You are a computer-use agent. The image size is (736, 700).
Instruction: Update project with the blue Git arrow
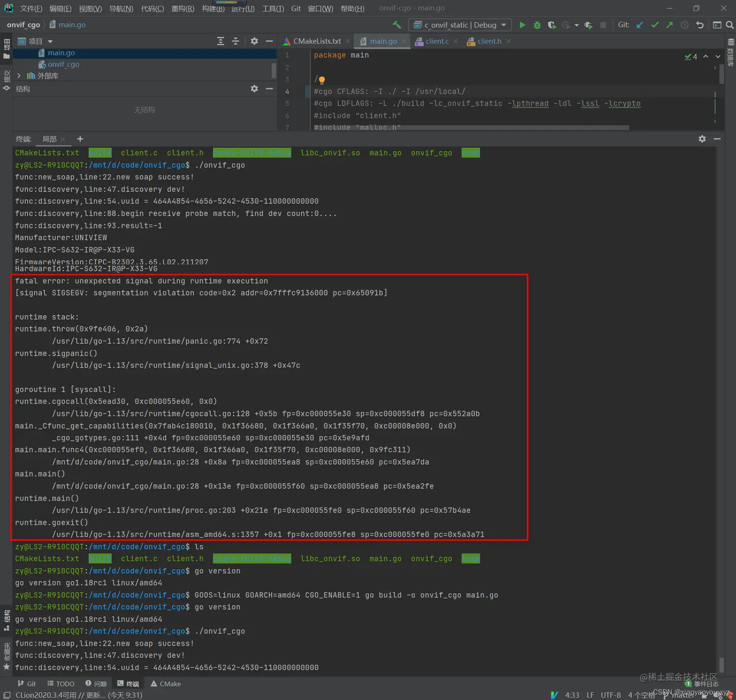point(639,25)
